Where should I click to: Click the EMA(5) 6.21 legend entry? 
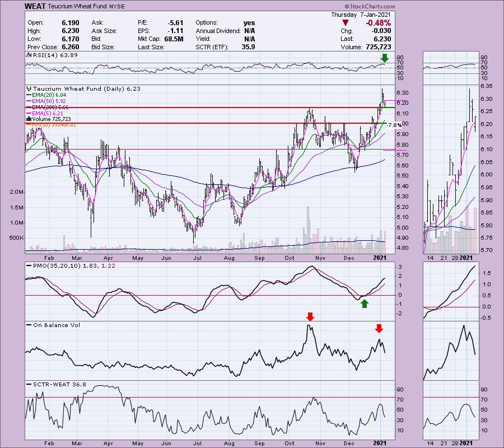(x=47, y=114)
